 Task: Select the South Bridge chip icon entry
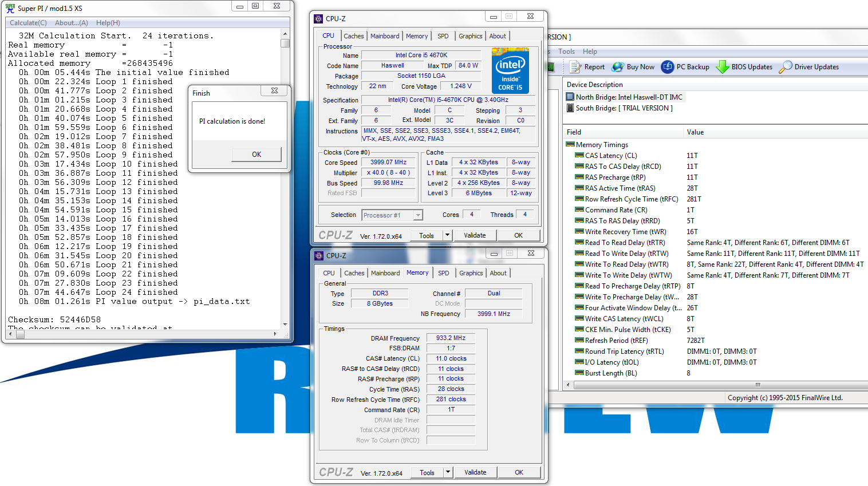click(x=570, y=108)
